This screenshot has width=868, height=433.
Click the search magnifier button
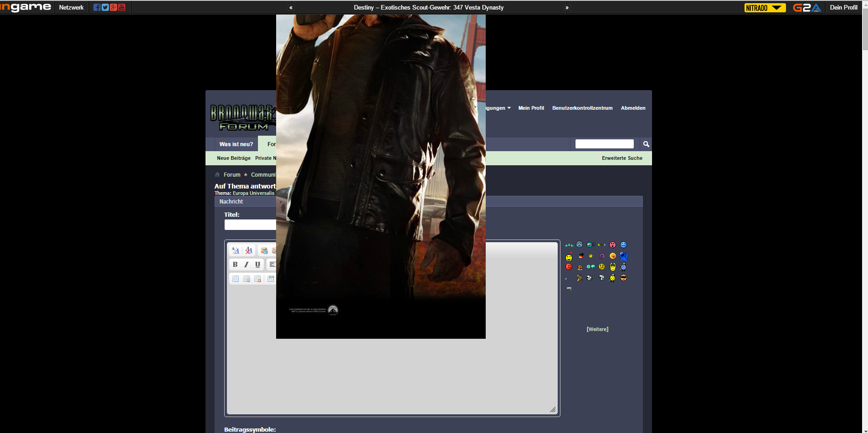(646, 144)
